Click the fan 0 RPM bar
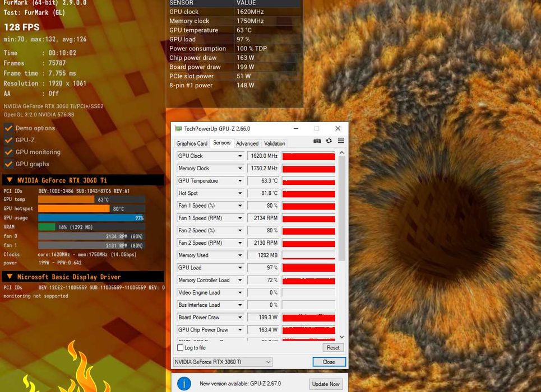Image resolution: width=541 pixels, height=392 pixels. [x=91, y=236]
